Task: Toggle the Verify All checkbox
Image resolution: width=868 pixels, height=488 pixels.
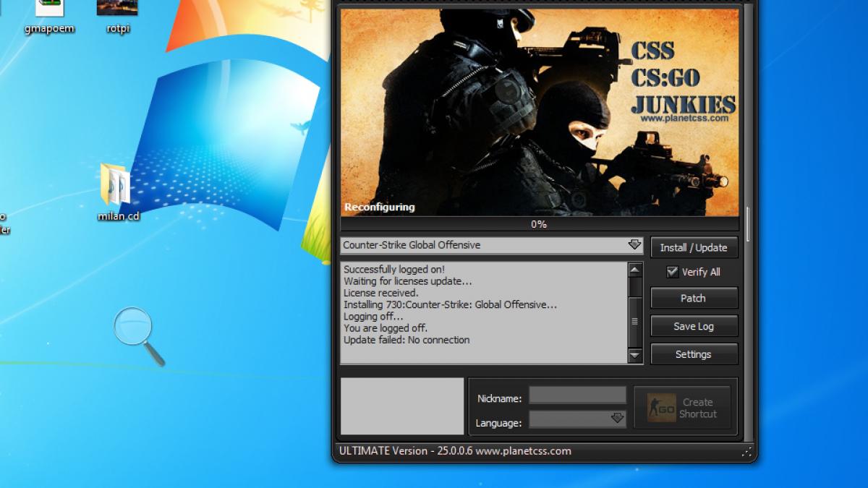Action: [673, 272]
